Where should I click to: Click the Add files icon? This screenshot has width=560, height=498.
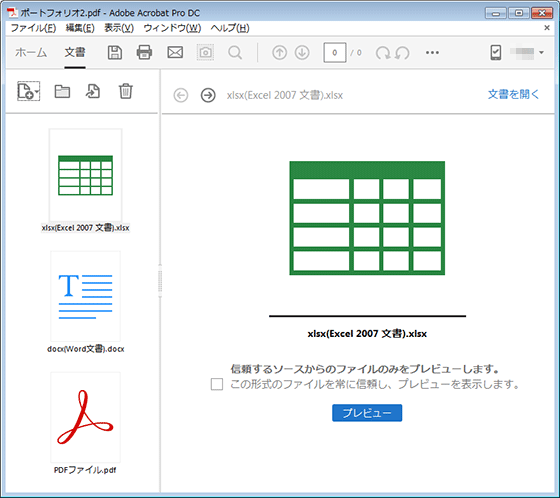[29, 91]
